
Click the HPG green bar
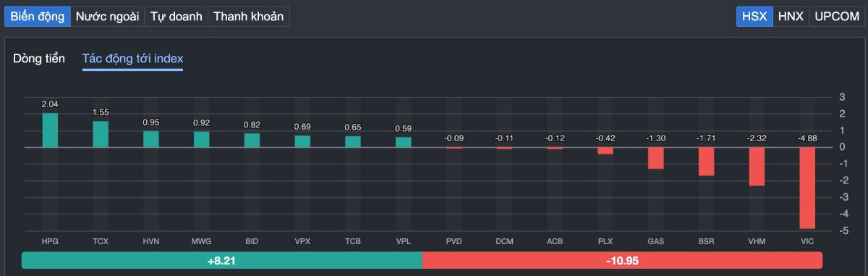[50, 130]
